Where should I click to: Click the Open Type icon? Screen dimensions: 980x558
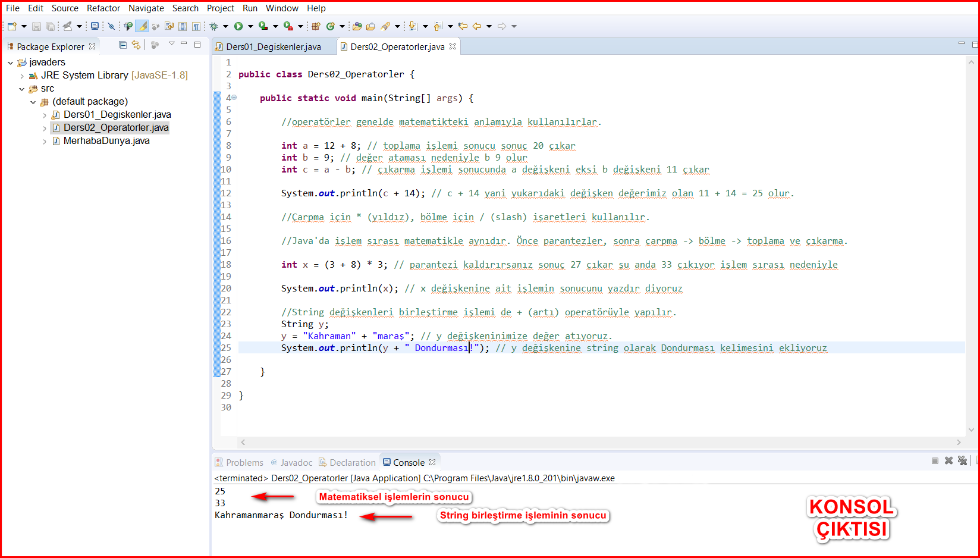pos(357,26)
